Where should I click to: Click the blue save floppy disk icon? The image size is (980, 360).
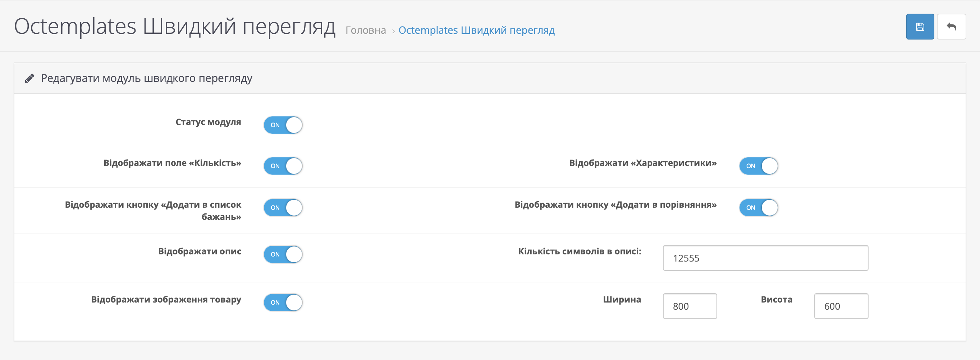pos(920,27)
